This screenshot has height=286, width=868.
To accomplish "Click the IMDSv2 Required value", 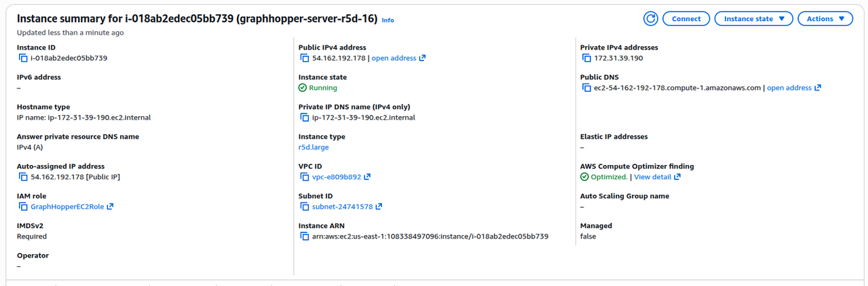I will point(32,236).
